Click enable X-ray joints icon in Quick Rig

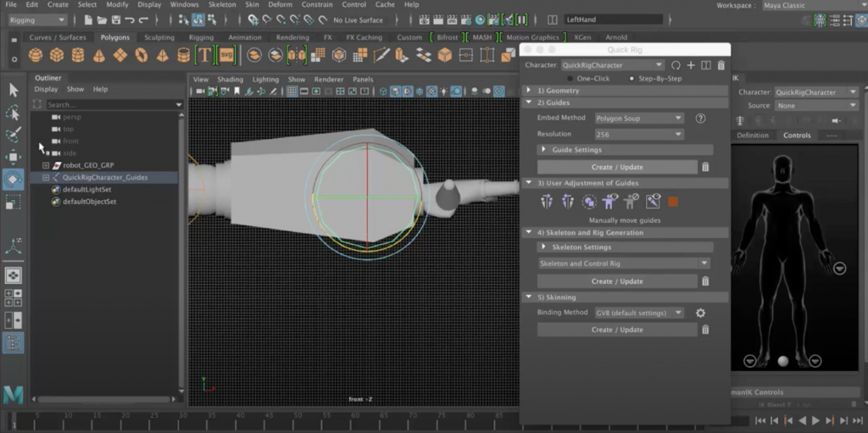point(653,202)
